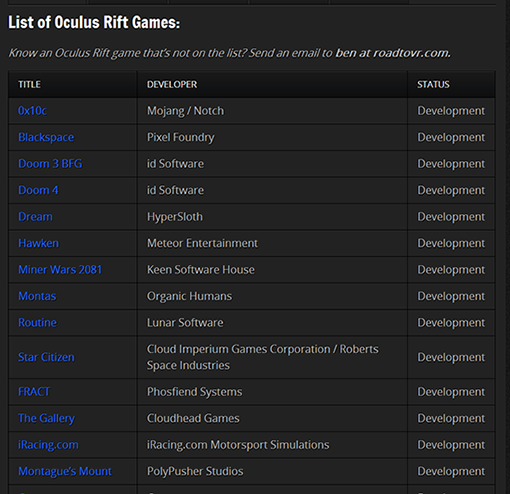This screenshot has height=494, width=510.
Task: Click the Doom 3 BFG link
Action: [50, 164]
